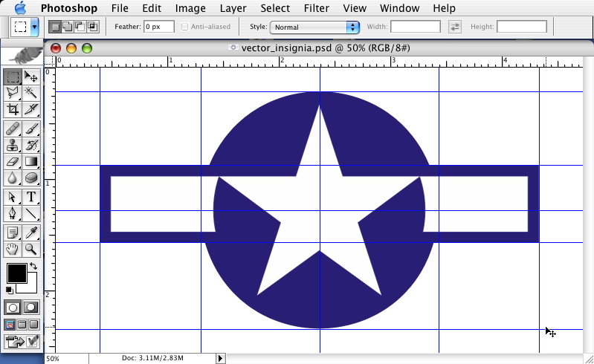Switch to Standard editing mode
594x364 pixels.
(x=13, y=308)
